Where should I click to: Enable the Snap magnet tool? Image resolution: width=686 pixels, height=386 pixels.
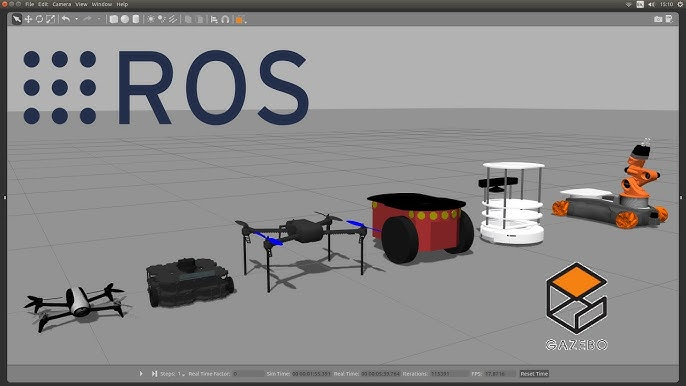pos(225,19)
